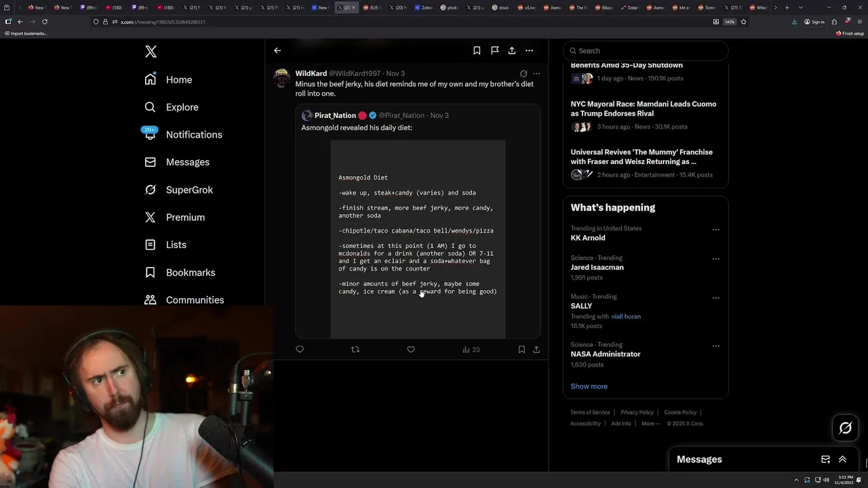Open WildKard's profile avatar

tap(281, 78)
